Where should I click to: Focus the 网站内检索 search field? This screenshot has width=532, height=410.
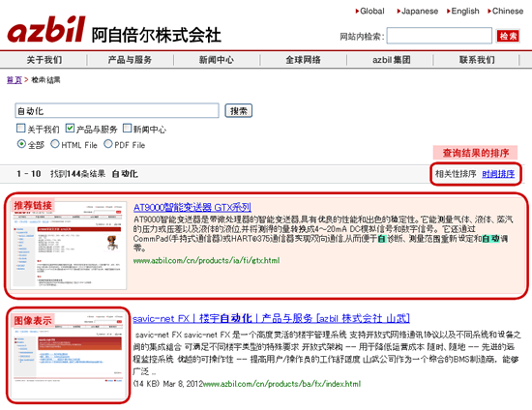point(439,36)
